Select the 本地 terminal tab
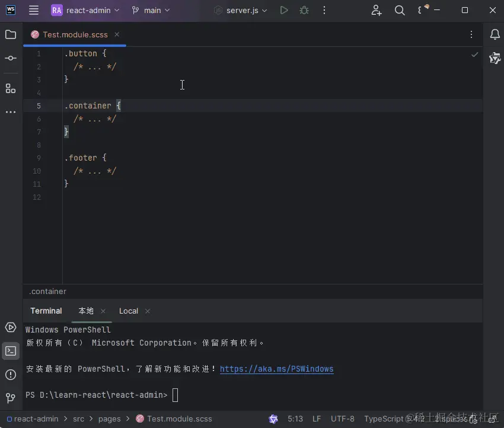Screen dimensions: 504x428 coord(86,311)
